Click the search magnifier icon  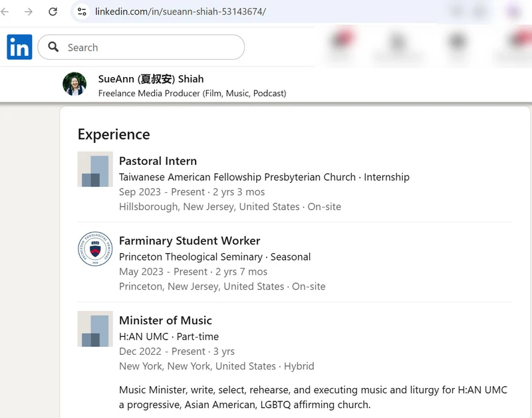53,47
